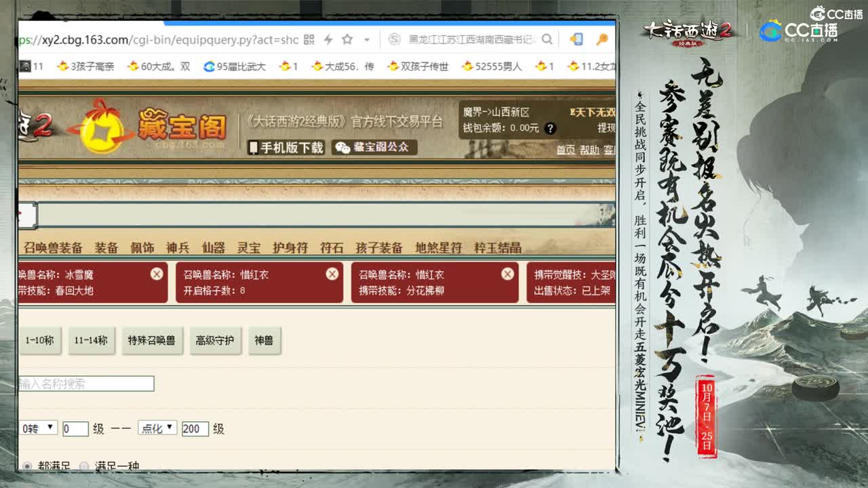The height and width of the screenshot is (488, 868).
Task: Bookmark the page with the star icon
Action: 347,40
